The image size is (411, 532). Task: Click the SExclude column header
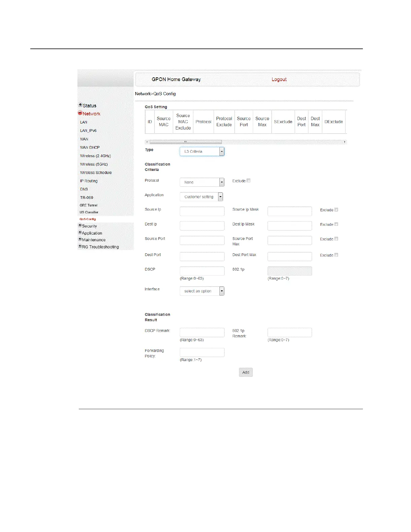283,122
